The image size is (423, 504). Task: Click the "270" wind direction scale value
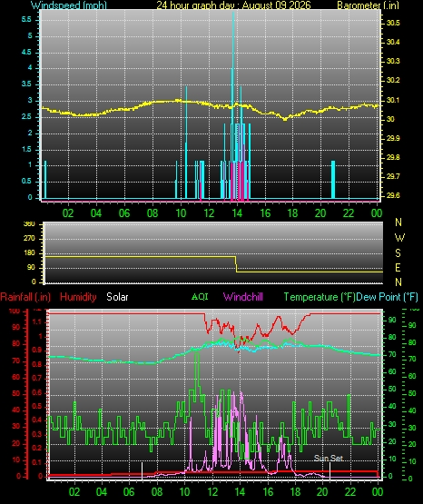click(x=29, y=239)
